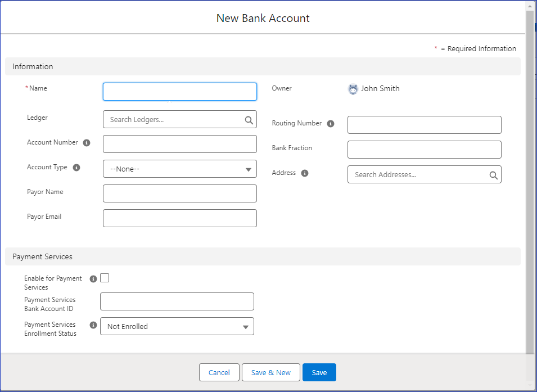Click the Enable for Payment Services info icon

[x=93, y=279]
